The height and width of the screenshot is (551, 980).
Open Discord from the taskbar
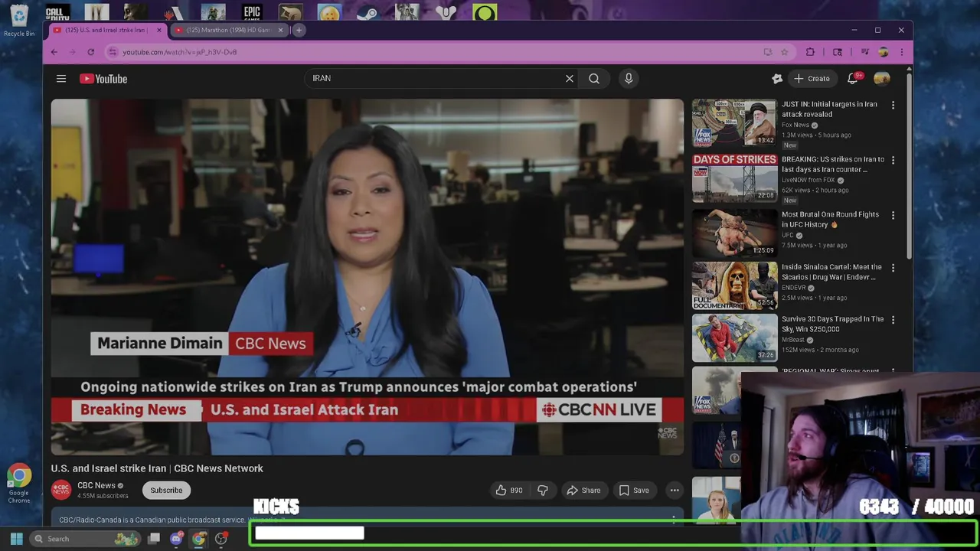[176, 539]
